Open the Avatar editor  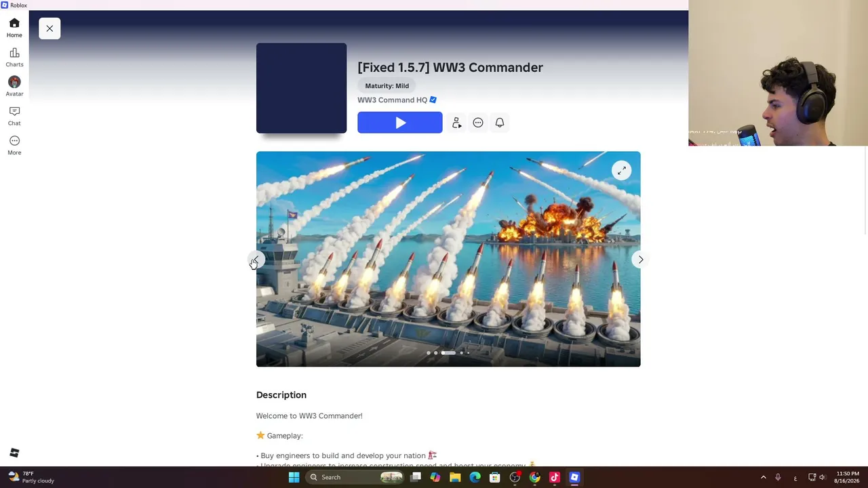pyautogui.click(x=14, y=86)
